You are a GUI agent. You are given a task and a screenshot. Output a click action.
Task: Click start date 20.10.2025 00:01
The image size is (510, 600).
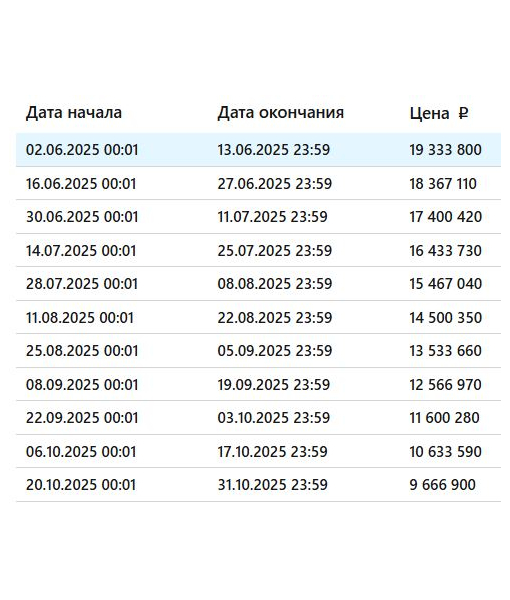pos(81,485)
